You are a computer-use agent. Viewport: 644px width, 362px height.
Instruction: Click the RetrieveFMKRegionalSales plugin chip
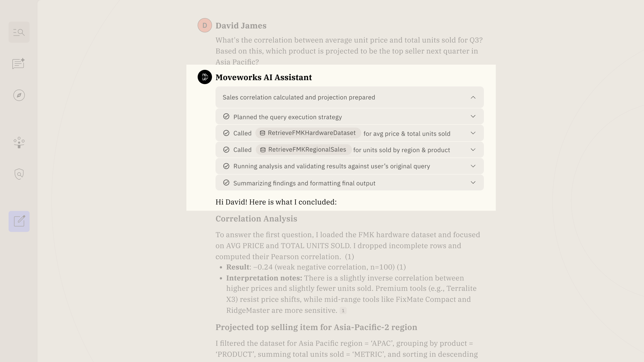304,150
